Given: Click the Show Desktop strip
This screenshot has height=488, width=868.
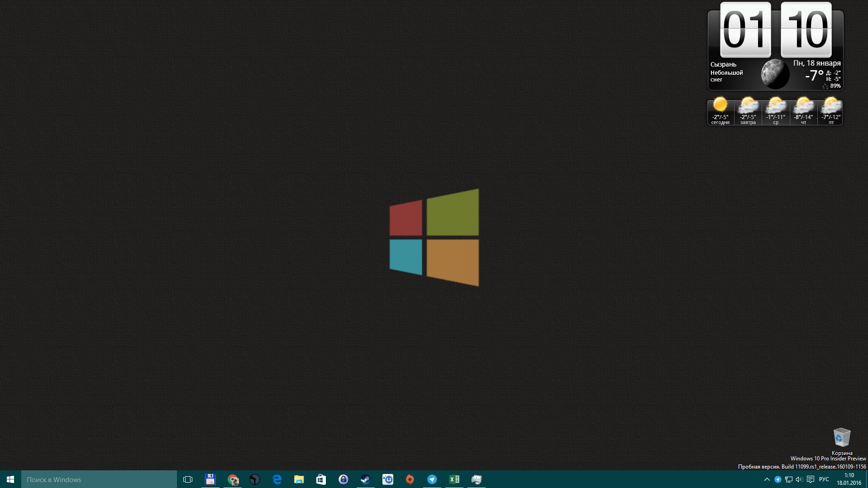Looking at the screenshot, I should (x=867, y=479).
